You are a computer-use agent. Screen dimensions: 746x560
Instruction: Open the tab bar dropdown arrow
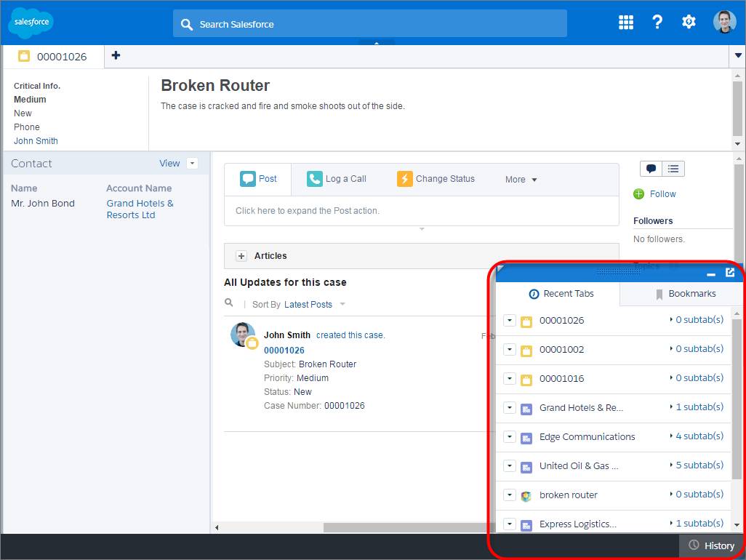click(x=738, y=56)
